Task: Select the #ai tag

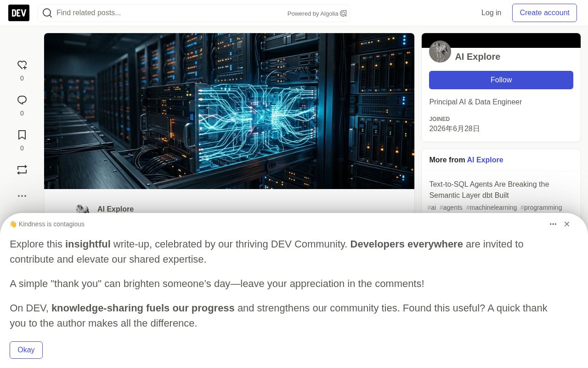Action: 432,207
